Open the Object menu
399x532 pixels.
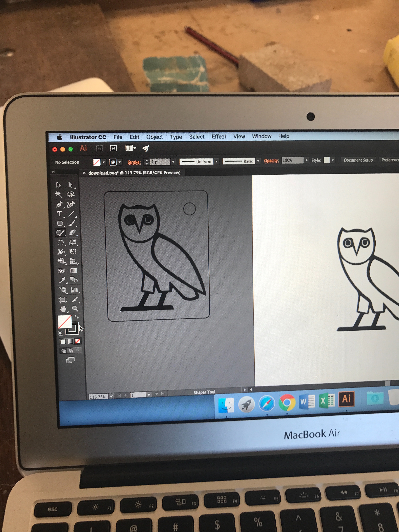pyautogui.click(x=155, y=137)
